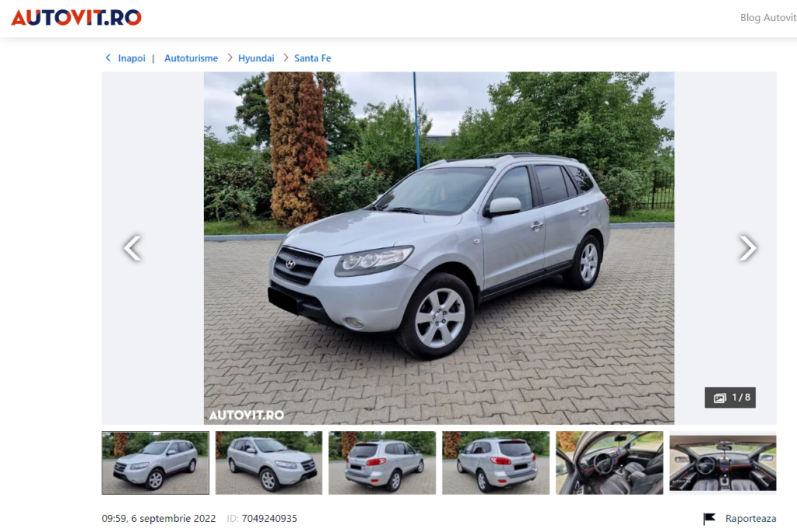Viewport: 797px width, 532px height.
Task: Select the second front-right car thumbnail
Action: [x=269, y=462]
